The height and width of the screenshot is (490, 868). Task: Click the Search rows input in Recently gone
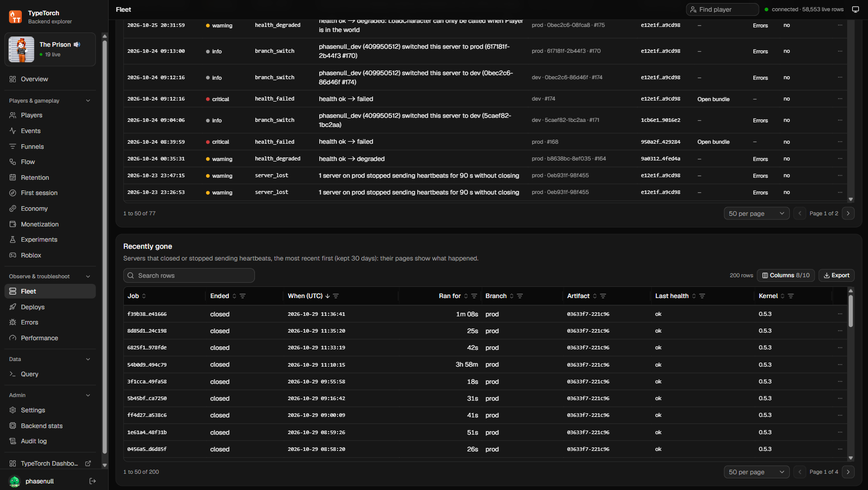[x=189, y=276]
